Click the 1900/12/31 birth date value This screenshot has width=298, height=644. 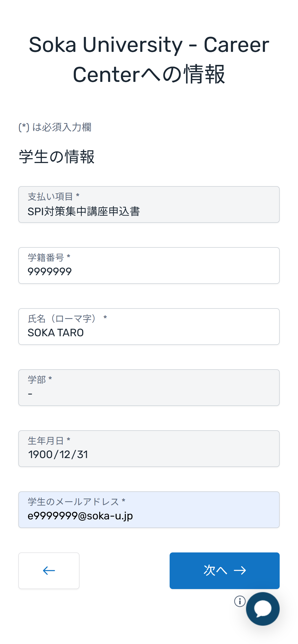(58, 455)
